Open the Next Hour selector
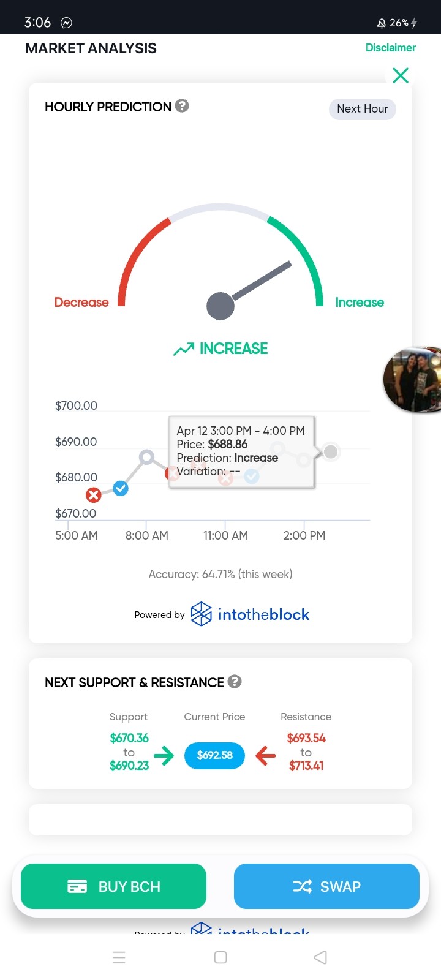The width and height of the screenshot is (441, 980). [363, 109]
